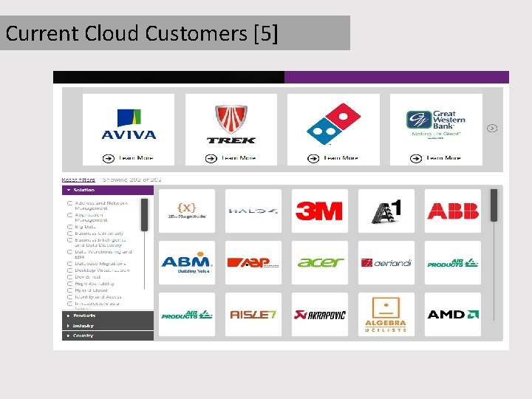
Task: Follow Learn More link for Domino's
Action: pos(341,158)
